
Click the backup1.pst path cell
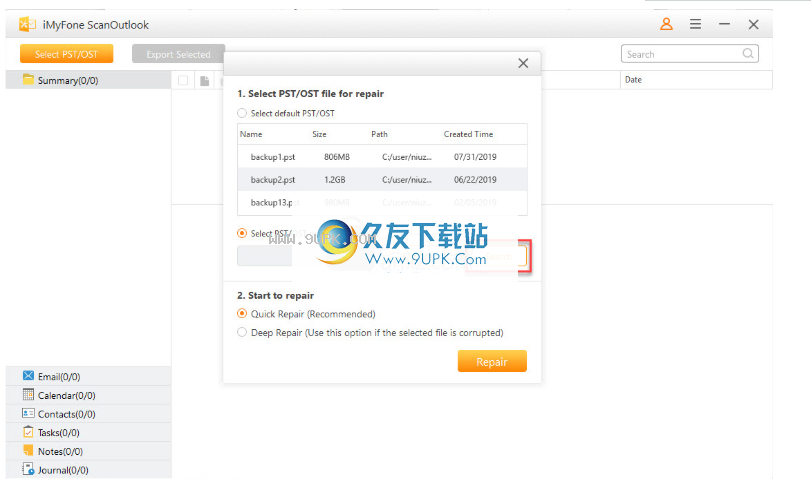407,157
